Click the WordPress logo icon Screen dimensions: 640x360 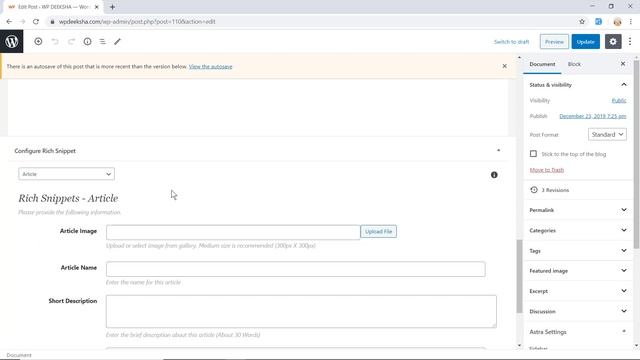coord(11,41)
